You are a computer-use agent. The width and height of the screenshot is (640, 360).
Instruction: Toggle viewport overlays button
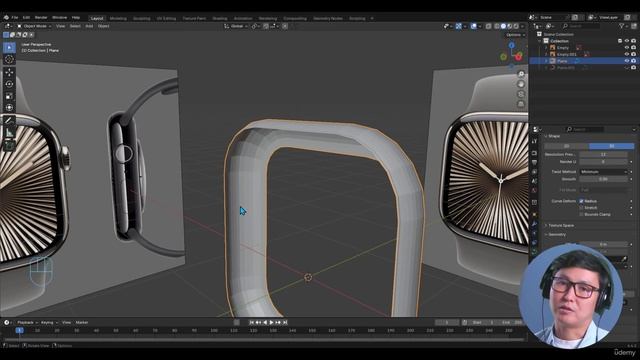(473, 26)
